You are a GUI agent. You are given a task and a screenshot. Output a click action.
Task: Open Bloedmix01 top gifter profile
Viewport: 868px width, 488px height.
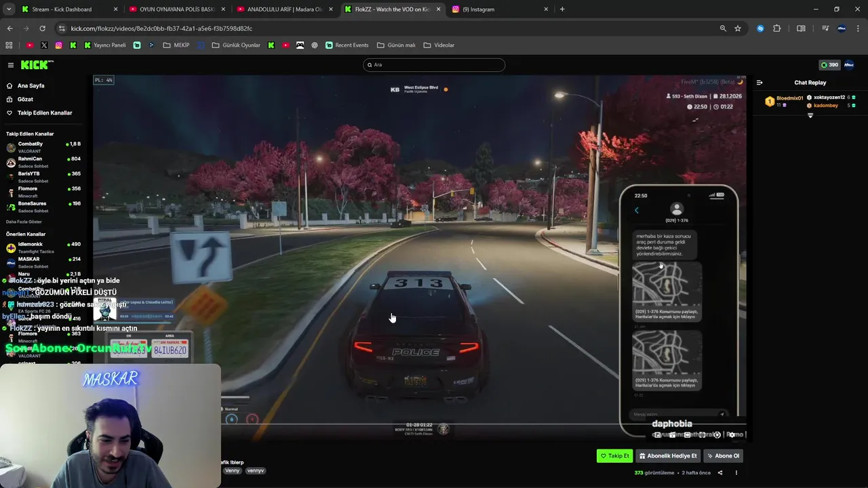coord(789,99)
